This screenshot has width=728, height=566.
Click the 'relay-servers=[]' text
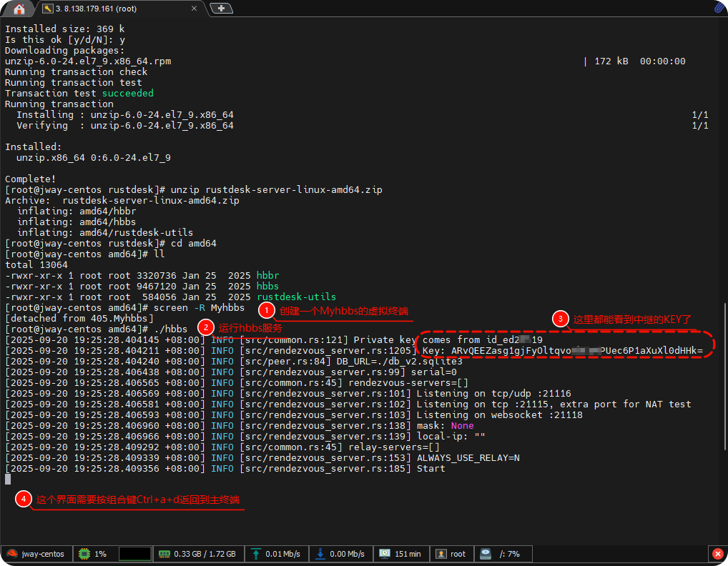pos(394,447)
